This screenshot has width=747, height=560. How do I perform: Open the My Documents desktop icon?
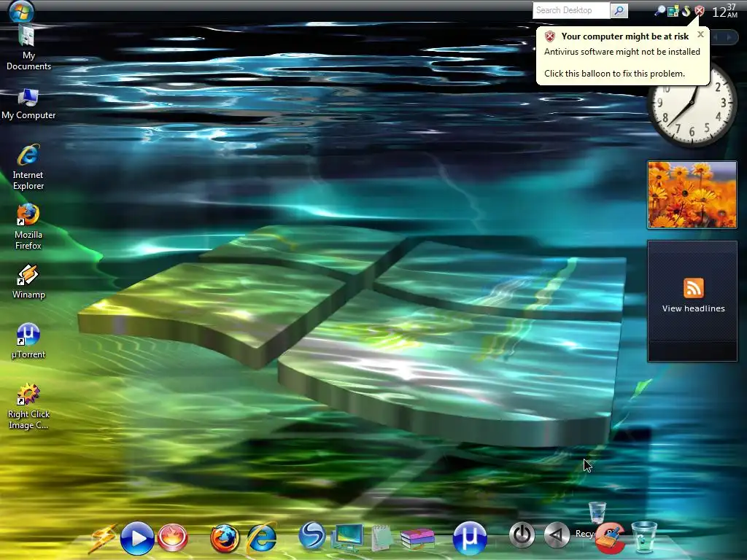click(28, 48)
